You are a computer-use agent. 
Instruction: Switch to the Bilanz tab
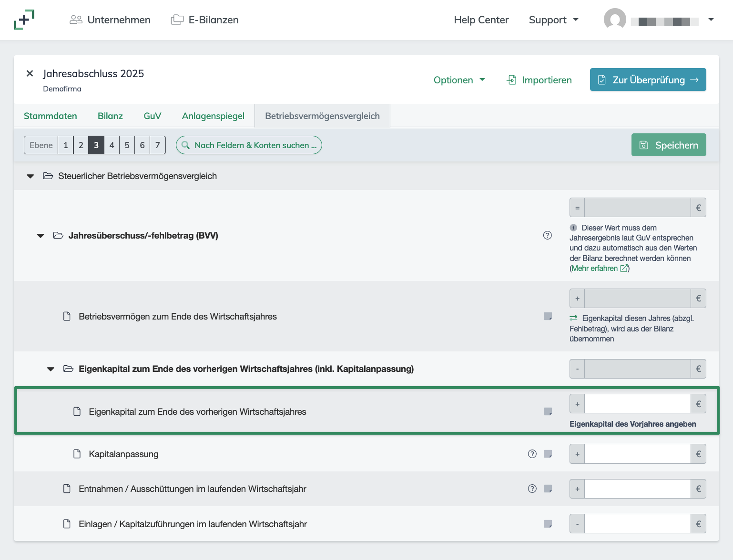click(x=110, y=116)
